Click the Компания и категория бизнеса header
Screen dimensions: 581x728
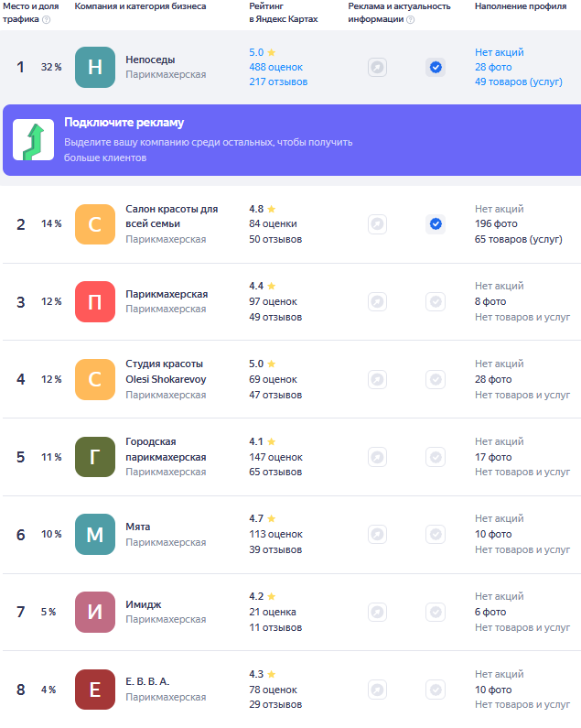coord(140,6)
